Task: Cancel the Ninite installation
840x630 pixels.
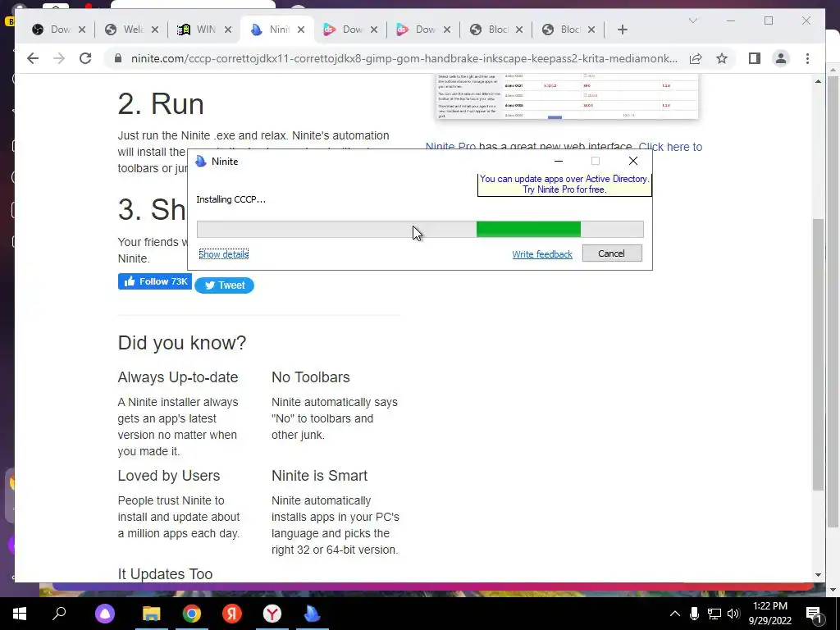Action: click(x=612, y=253)
